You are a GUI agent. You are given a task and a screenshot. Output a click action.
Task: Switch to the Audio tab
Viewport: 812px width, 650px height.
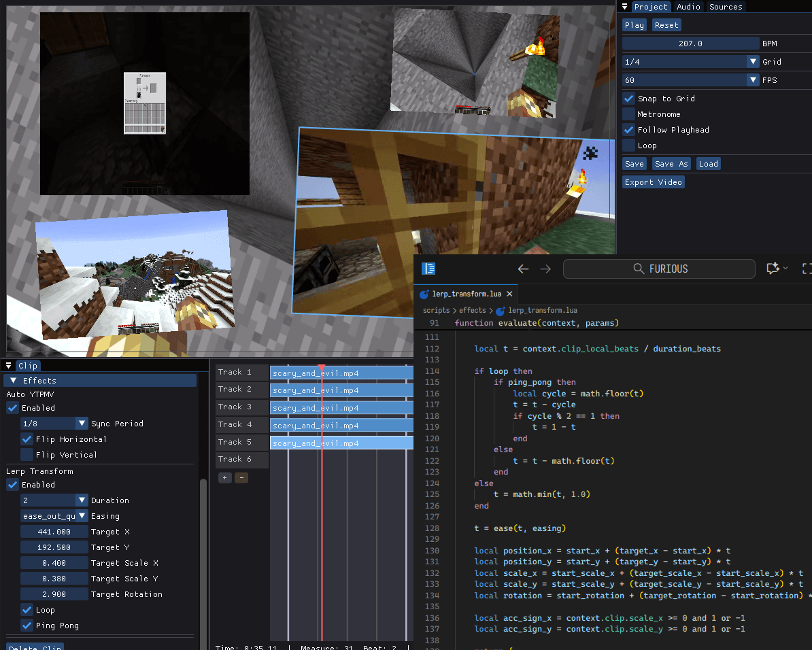click(x=688, y=7)
